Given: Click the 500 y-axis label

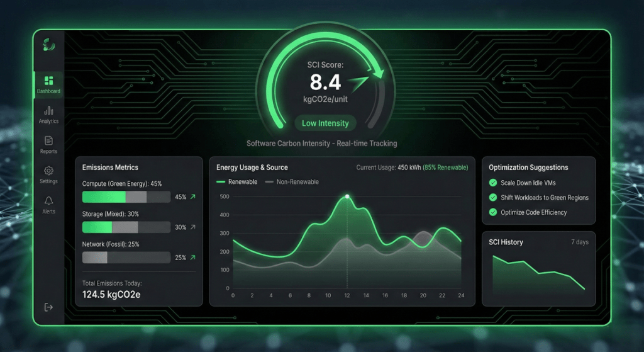Looking at the screenshot, I should coord(225,196).
